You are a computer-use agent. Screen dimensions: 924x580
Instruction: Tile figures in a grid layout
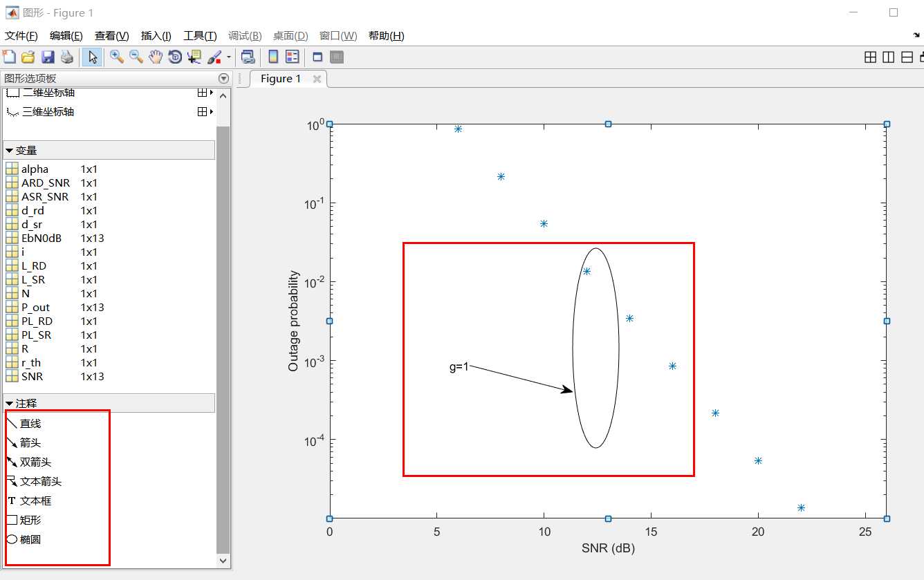click(x=871, y=57)
